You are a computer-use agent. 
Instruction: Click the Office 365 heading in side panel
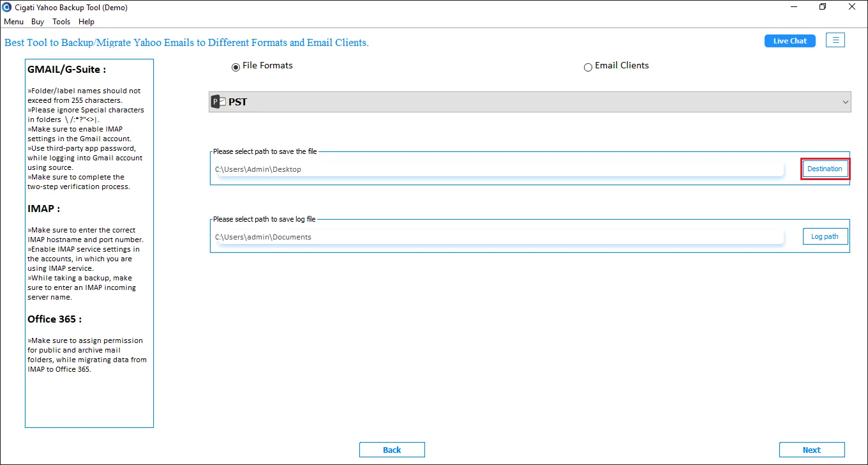point(55,319)
